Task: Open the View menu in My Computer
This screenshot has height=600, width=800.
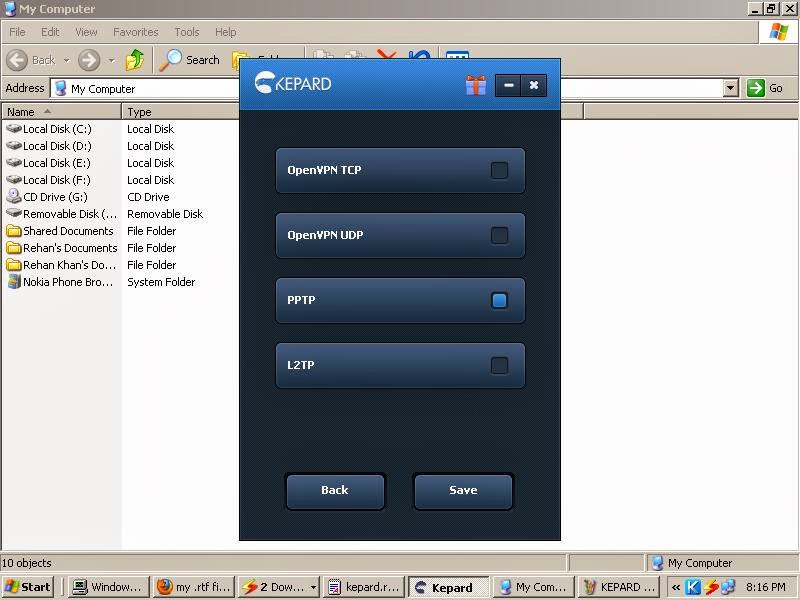Action: 86,32
